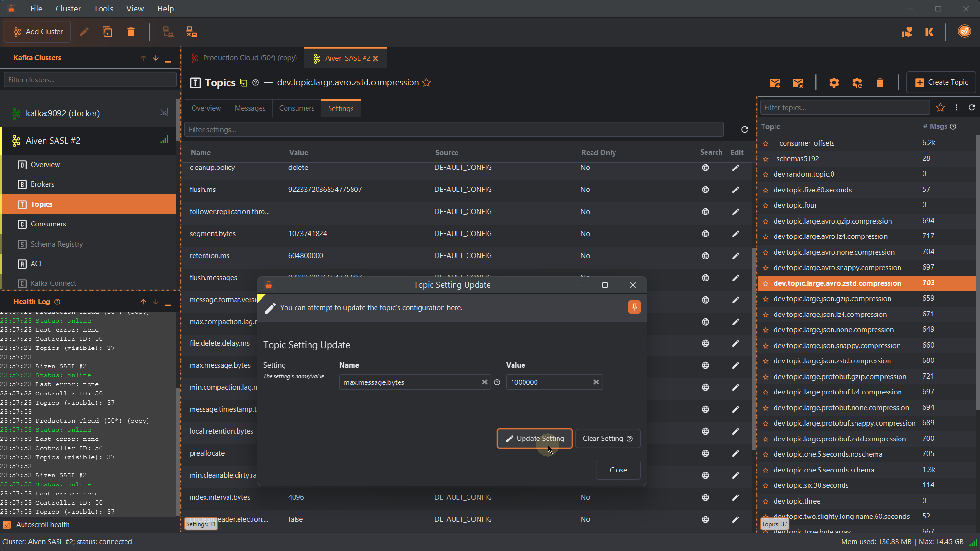Click the edit cluster pencil icon

click(x=84, y=32)
